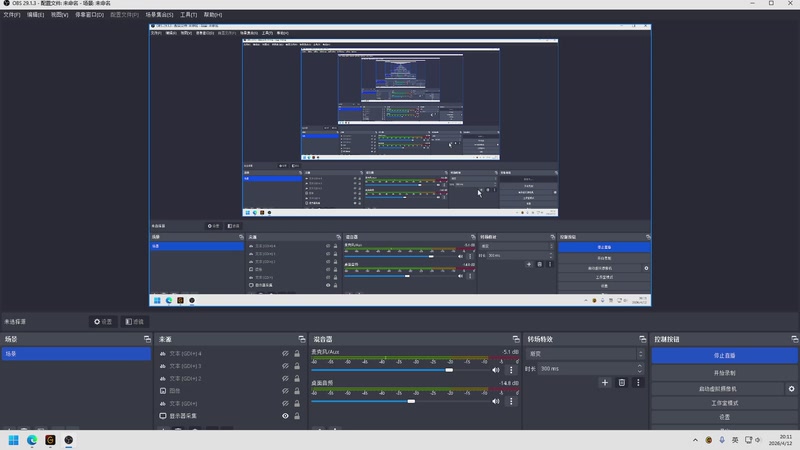Image resolution: width=800 pixels, height=450 pixels.
Task: Delete the selected scene transition
Action: click(x=621, y=383)
